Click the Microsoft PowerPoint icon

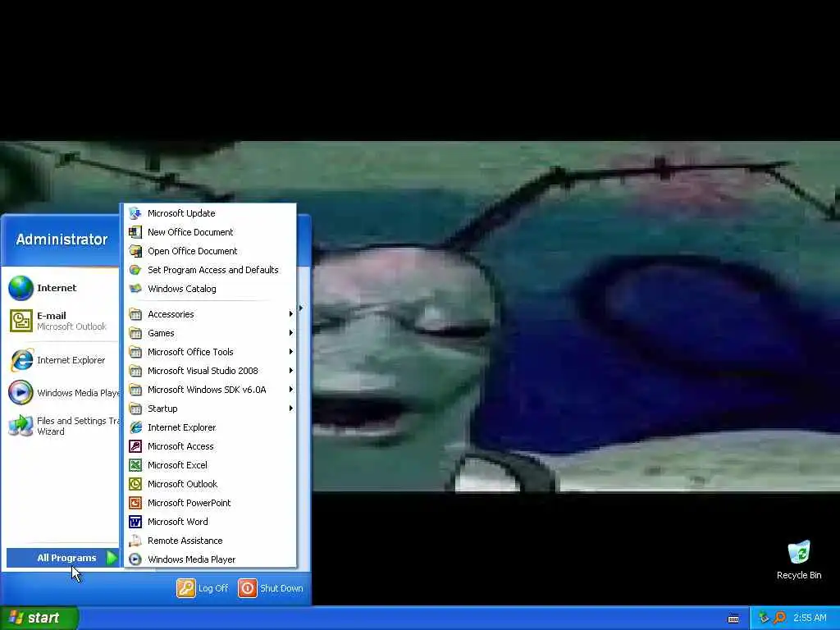[135, 503]
